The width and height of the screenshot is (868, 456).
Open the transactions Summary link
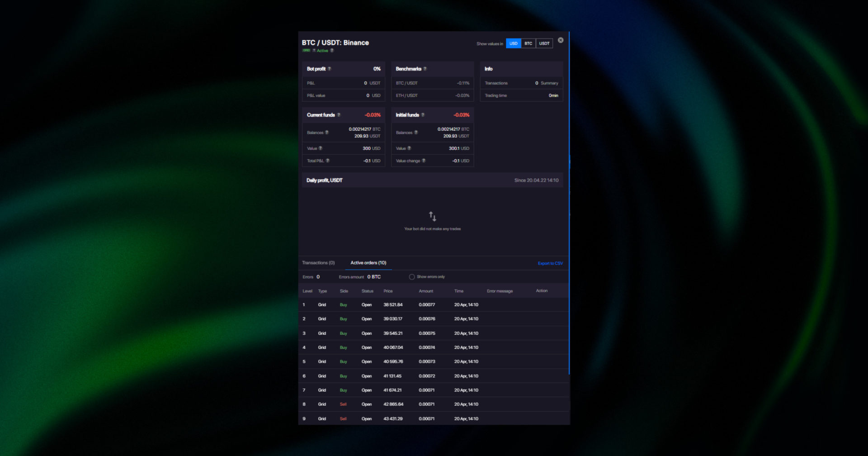(x=549, y=83)
